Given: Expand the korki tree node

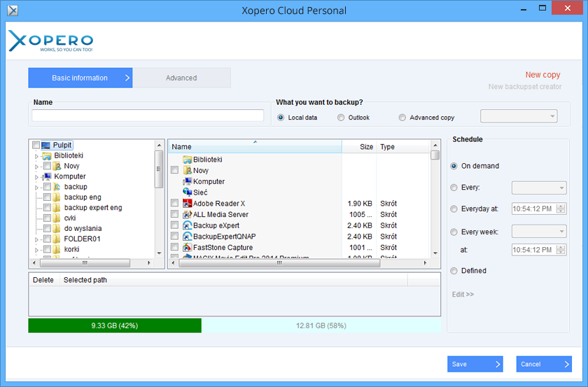Looking at the screenshot, I should [36, 250].
